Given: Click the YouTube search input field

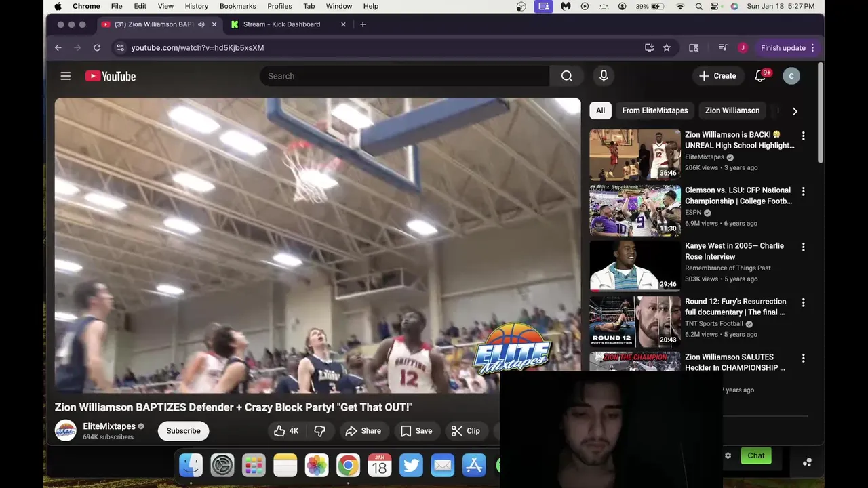Looking at the screenshot, I should 404,76.
